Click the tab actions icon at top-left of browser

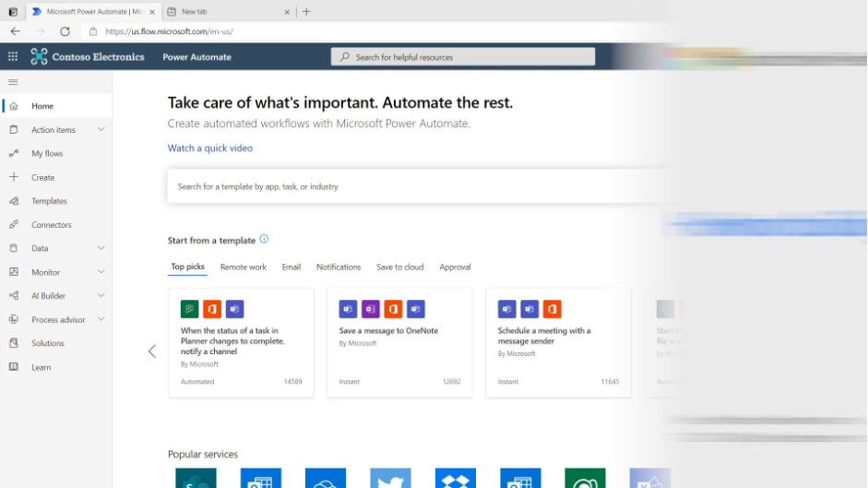13,11
